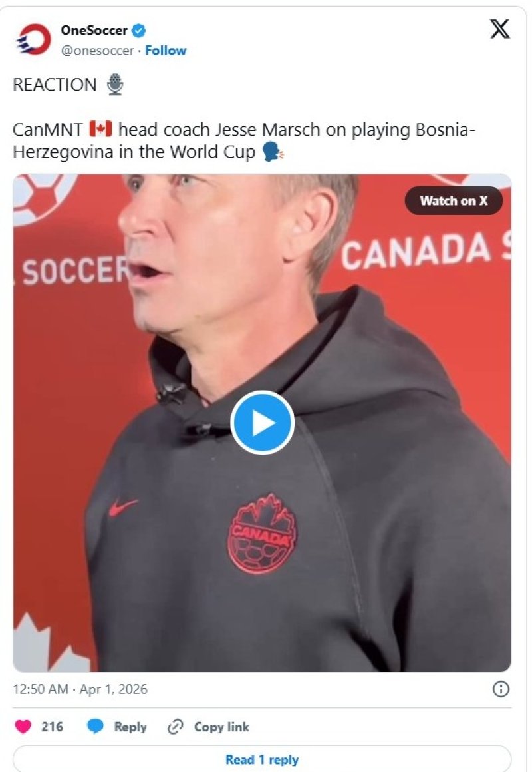This screenshot has width=532, height=772.
Task: Click the OneSoccer profile avatar
Action: tap(33, 39)
